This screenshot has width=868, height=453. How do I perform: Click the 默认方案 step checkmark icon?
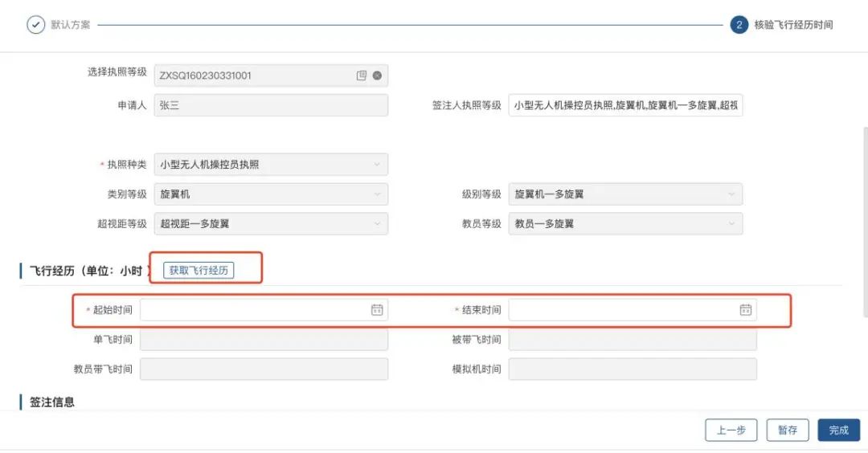point(36,25)
